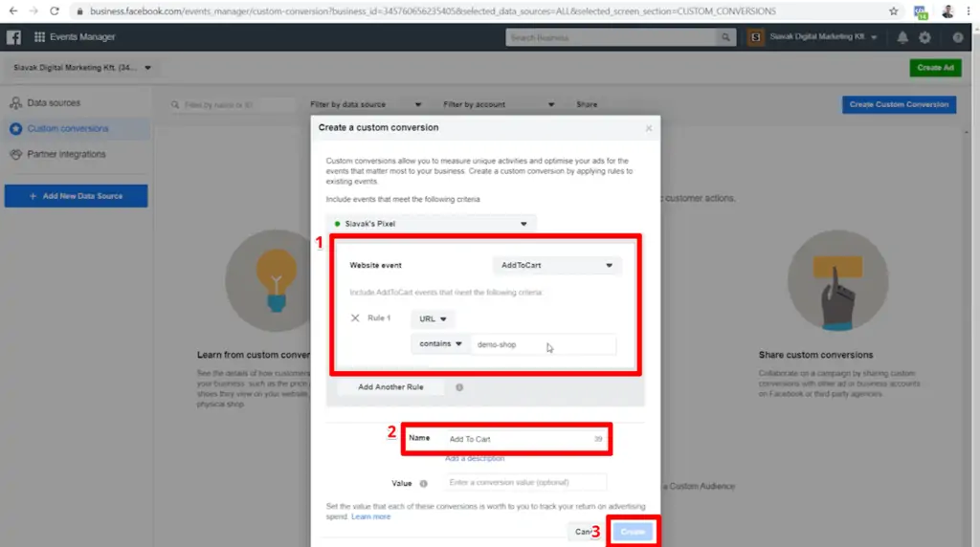Expand Filter by data source dropdown
980x547 pixels.
click(366, 104)
